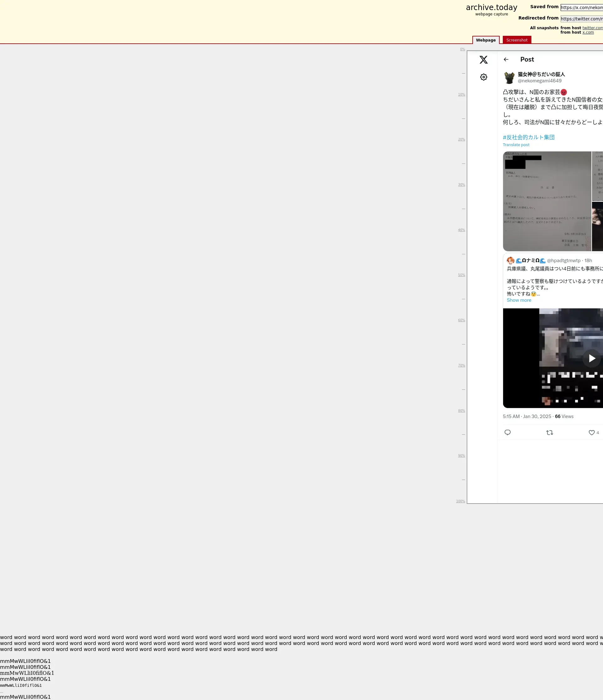This screenshot has height=700, width=603.
Task: Click the Redirected from URL field
Action: 581,19
